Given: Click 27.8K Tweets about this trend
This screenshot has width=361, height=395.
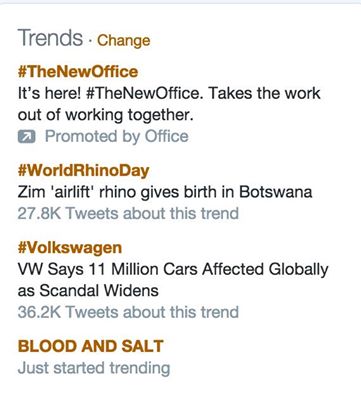Looking at the screenshot, I should coord(128,213).
